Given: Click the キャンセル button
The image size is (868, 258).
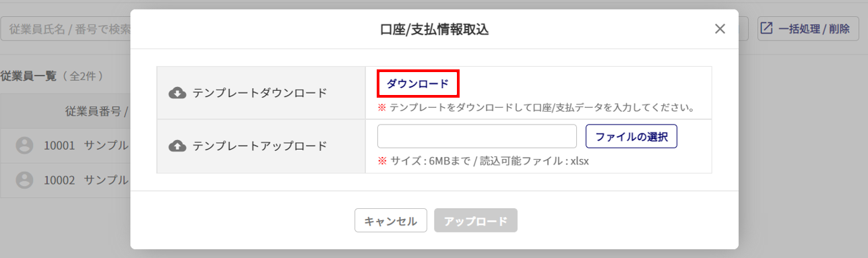Looking at the screenshot, I should point(391,221).
